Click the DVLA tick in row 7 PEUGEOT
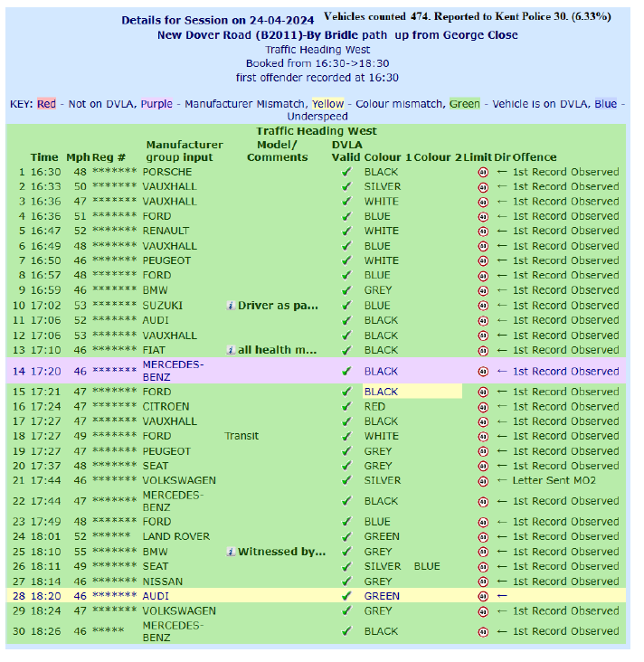The image size is (644, 662). [346, 260]
